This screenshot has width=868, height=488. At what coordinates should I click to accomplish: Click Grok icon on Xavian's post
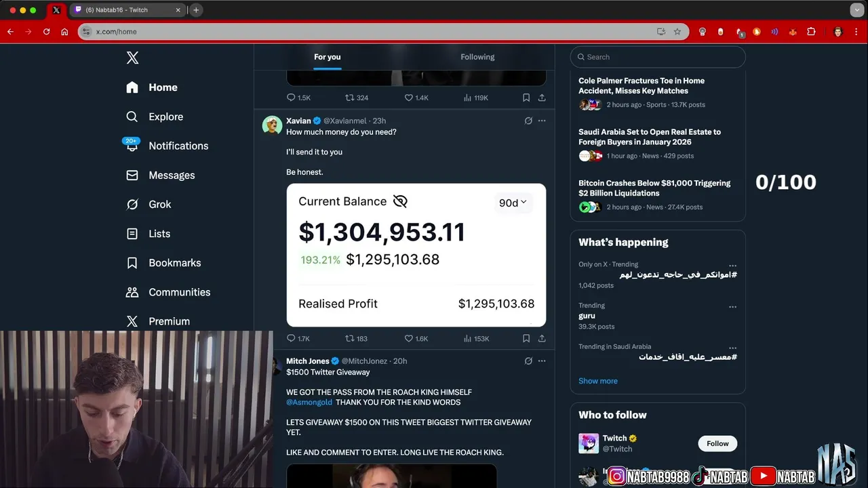(528, 121)
